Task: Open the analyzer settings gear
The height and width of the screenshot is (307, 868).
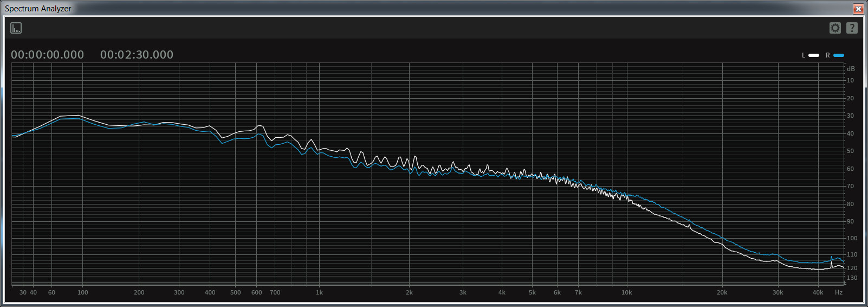Action: coord(835,28)
